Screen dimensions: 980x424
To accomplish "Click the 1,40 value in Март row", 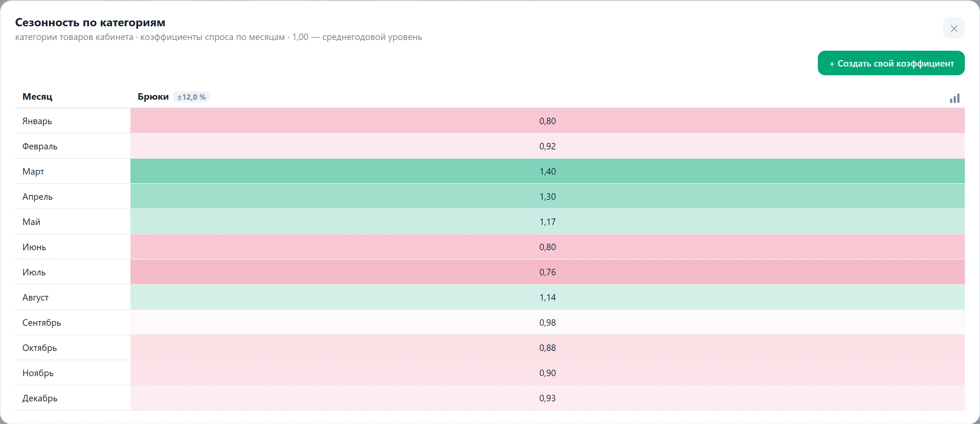I will click(x=547, y=171).
